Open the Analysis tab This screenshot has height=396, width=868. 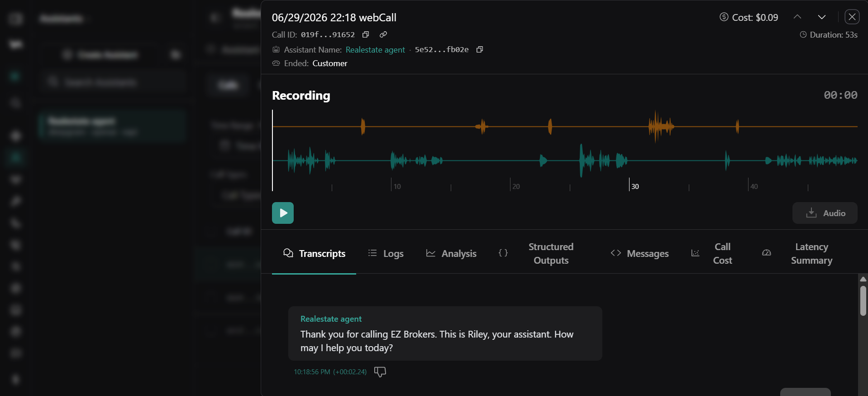point(451,253)
